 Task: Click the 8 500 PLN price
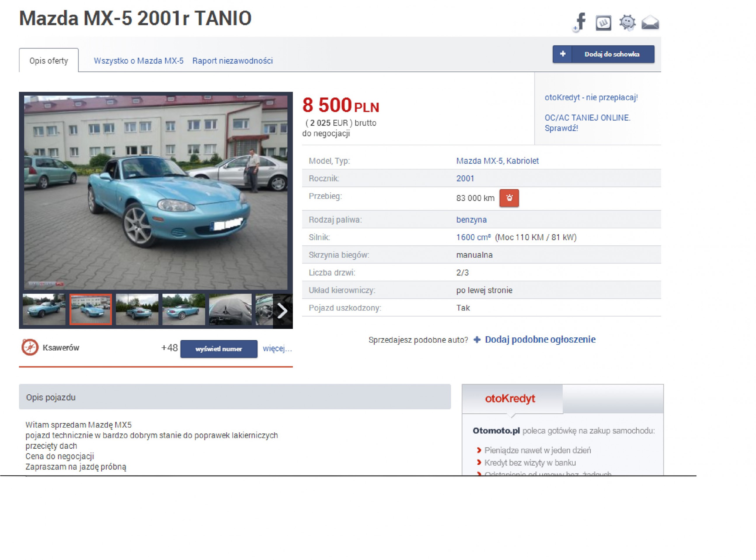pos(341,105)
